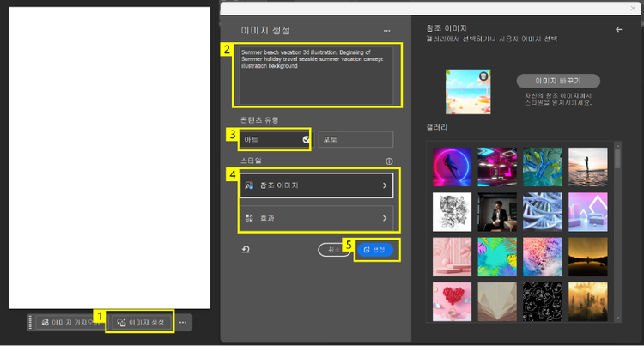Click the beach reference image thumbnail

[468, 92]
